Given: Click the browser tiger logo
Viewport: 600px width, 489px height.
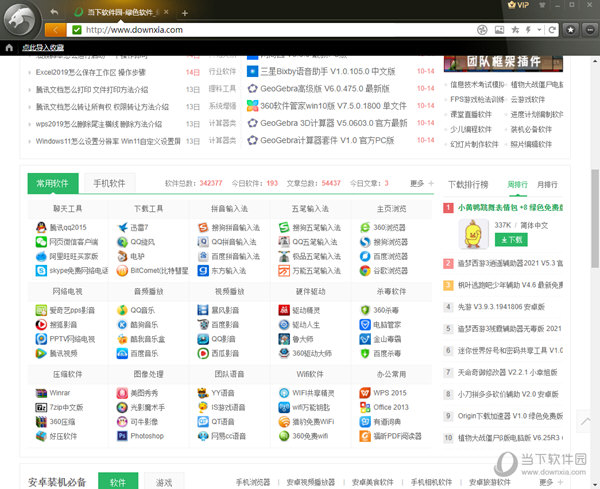Looking at the screenshot, I should click(x=20, y=19).
